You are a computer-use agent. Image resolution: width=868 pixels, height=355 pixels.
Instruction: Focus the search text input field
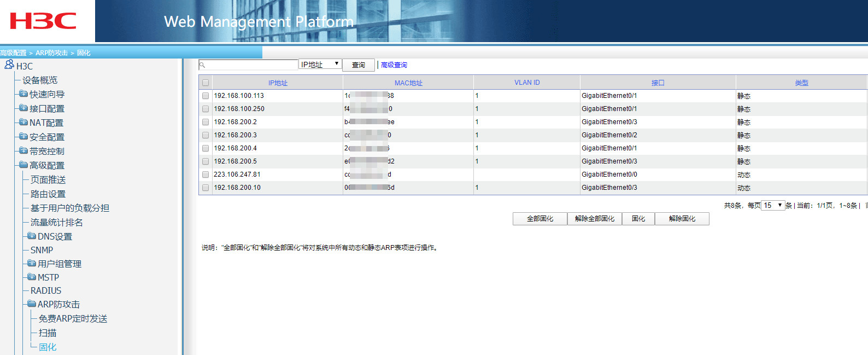click(249, 65)
